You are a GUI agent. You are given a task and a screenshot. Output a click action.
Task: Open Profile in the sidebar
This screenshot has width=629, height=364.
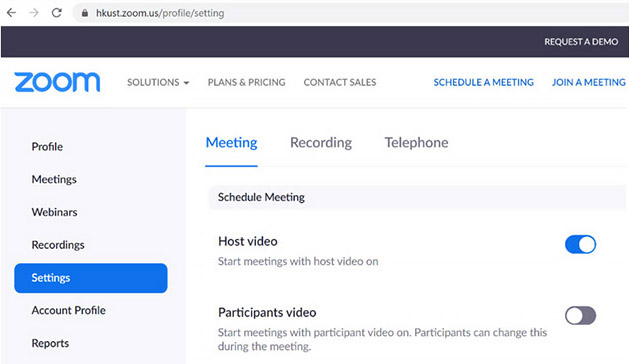click(47, 146)
